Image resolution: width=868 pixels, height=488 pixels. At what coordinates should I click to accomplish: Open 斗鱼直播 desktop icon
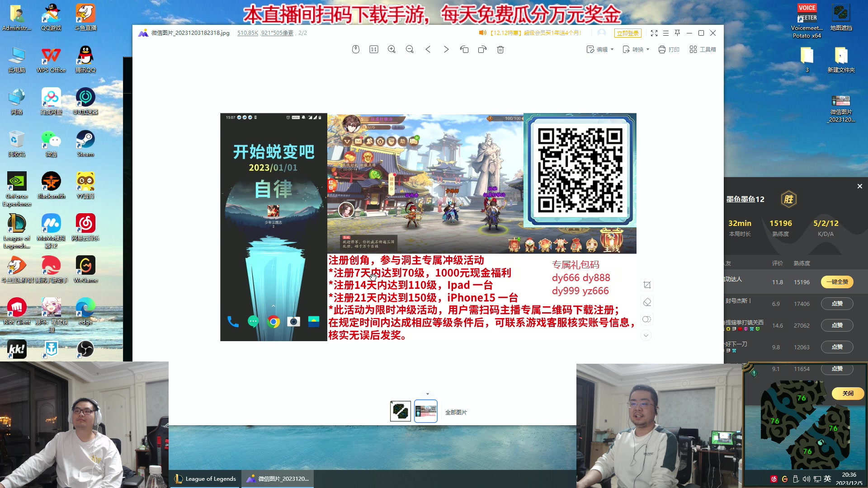85,17
